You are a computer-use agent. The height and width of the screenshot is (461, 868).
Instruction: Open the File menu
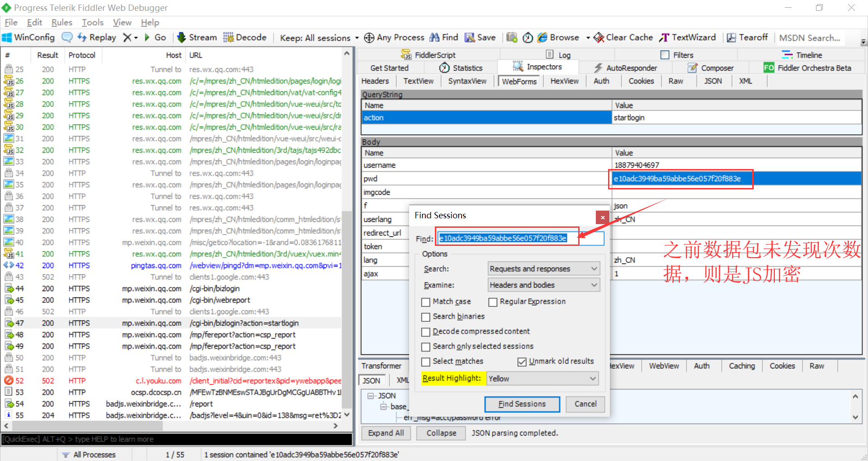click(11, 22)
